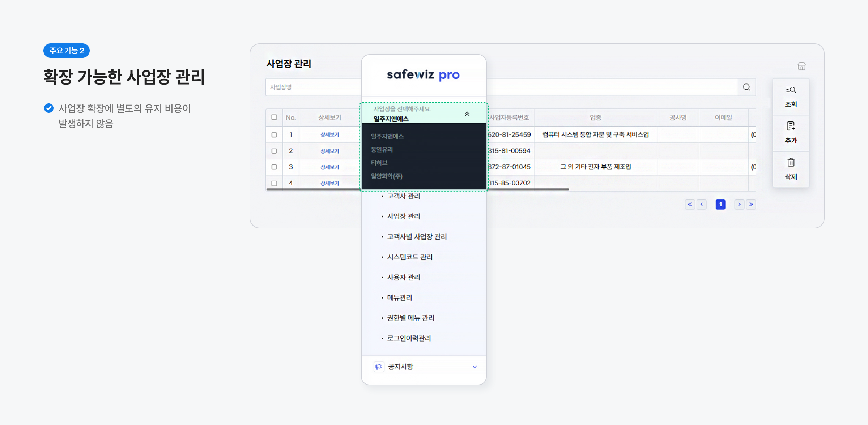
Task: Open 사업장 관리 sidebar menu item
Action: (404, 216)
